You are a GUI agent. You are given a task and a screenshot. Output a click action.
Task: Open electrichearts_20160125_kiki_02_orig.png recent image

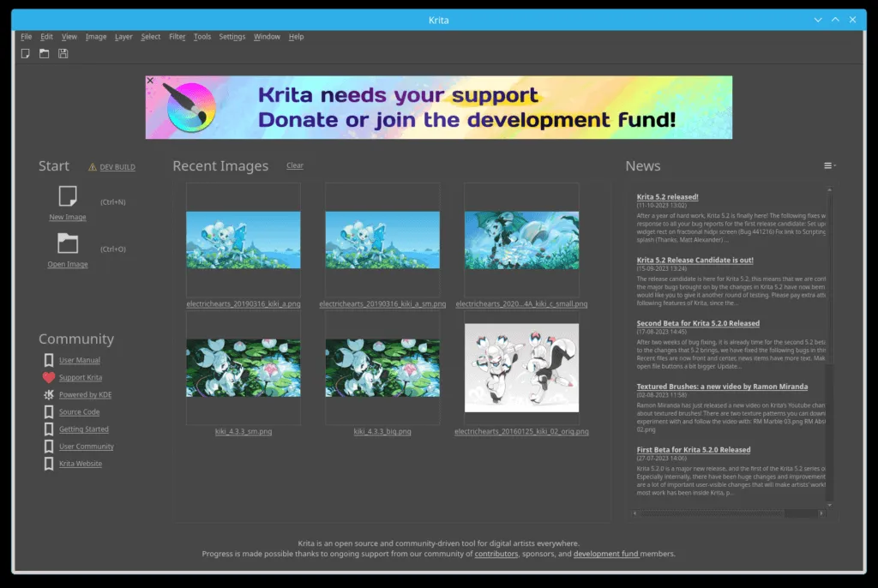click(521, 367)
